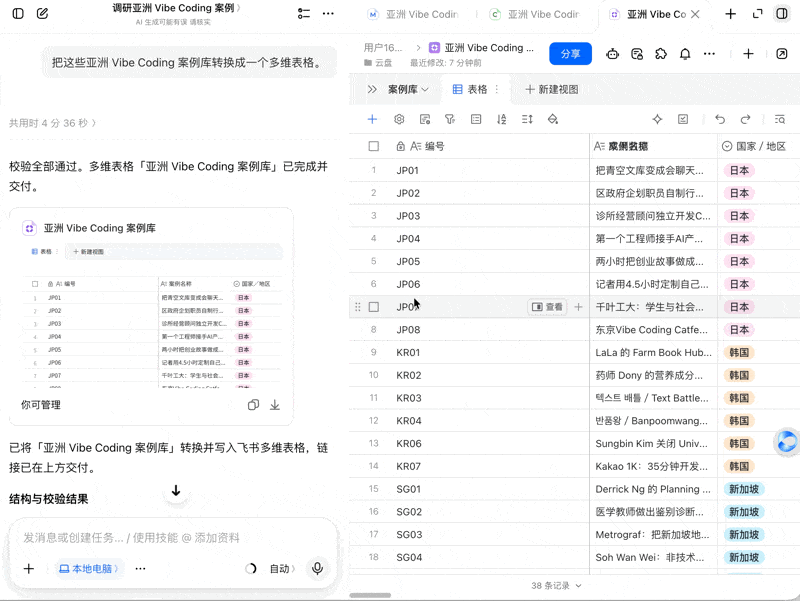Expand the table list with double-chevron

(372, 90)
